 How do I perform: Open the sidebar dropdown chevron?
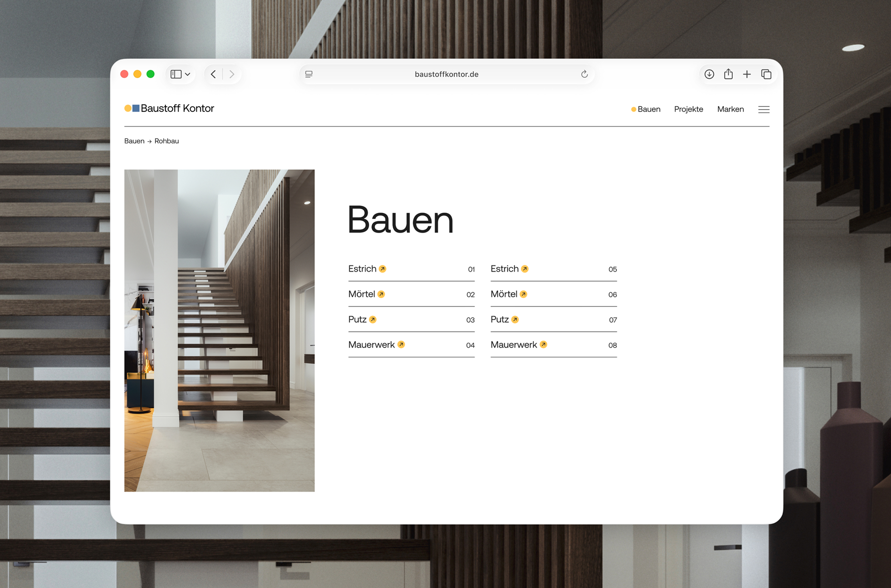[x=187, y=74]
